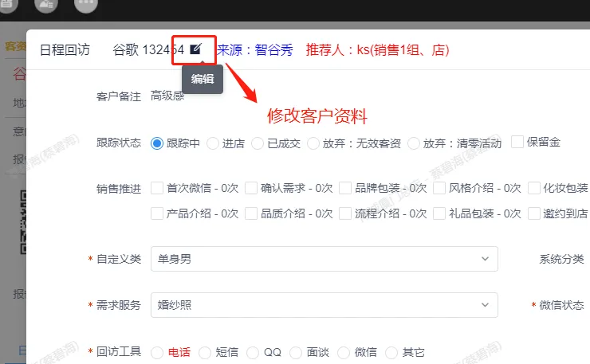Select the 已成交 tracking status

(x=257, y=143)
